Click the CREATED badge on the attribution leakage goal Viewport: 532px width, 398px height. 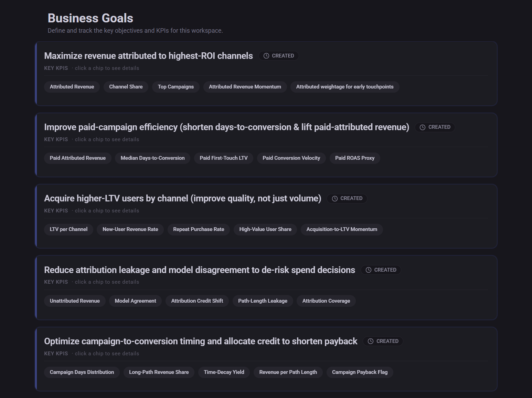(x=381, y=270)
